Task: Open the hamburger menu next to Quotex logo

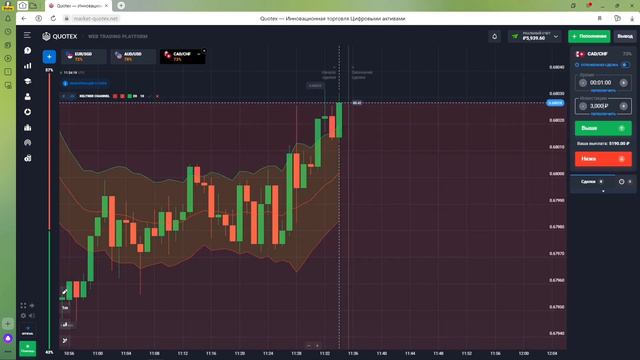Action: click(x=27, y=36)
